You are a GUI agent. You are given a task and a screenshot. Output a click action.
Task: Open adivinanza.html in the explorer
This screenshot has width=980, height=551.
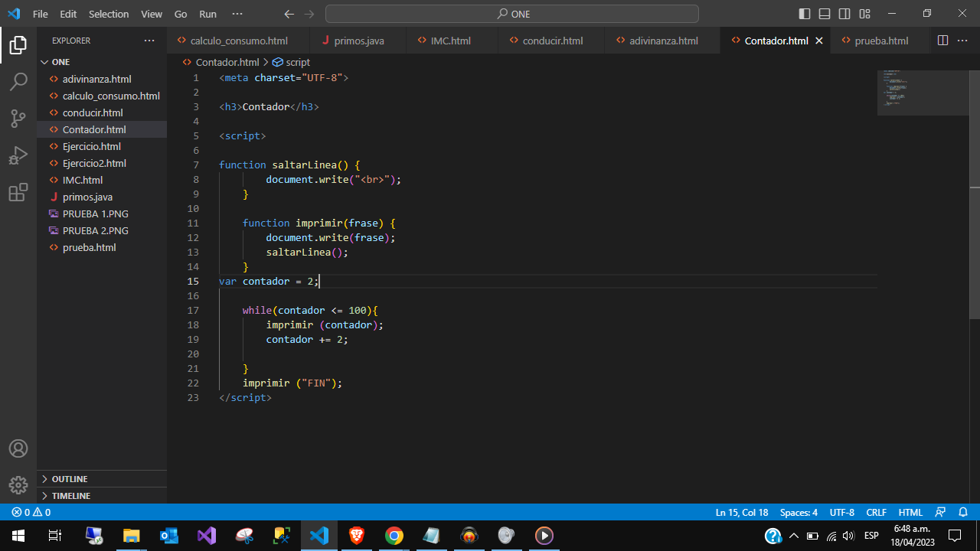point(102,79)
